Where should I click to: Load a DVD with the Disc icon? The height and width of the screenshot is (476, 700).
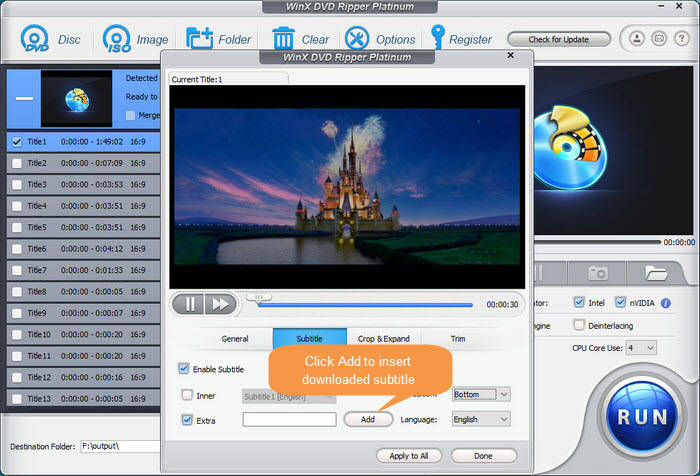click(50, 39)
